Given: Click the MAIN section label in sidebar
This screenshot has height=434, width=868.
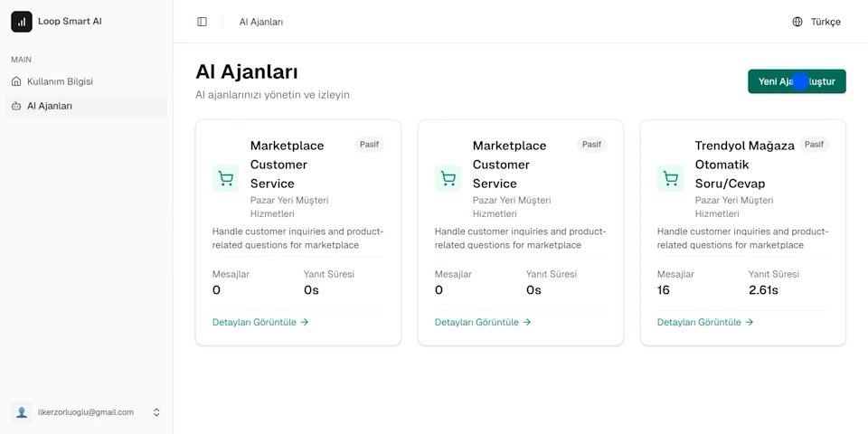Looking at the screenshot, I should point(21,60).
